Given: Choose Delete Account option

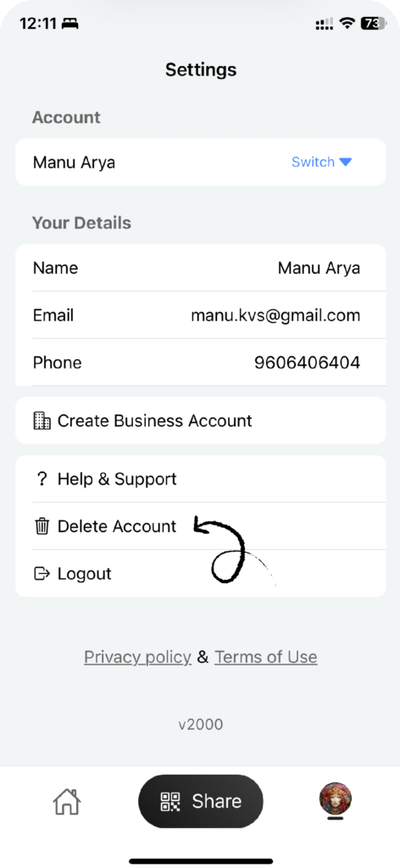Looking at the screenshot, I should pos(200,526).
